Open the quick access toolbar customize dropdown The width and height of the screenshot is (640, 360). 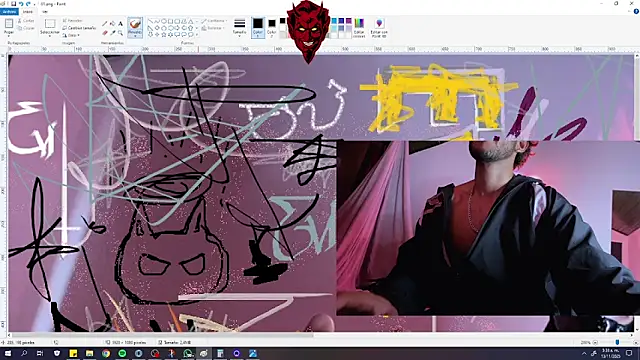[35, 4]
